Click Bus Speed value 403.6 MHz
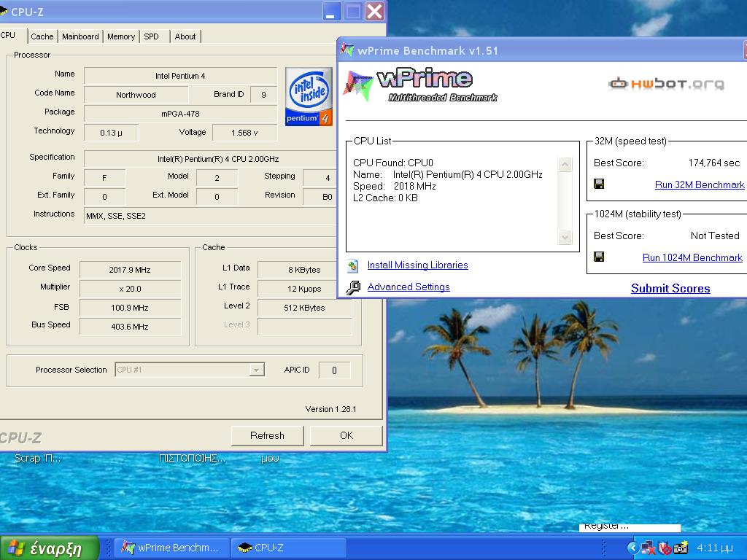 [x=130, y=327]
